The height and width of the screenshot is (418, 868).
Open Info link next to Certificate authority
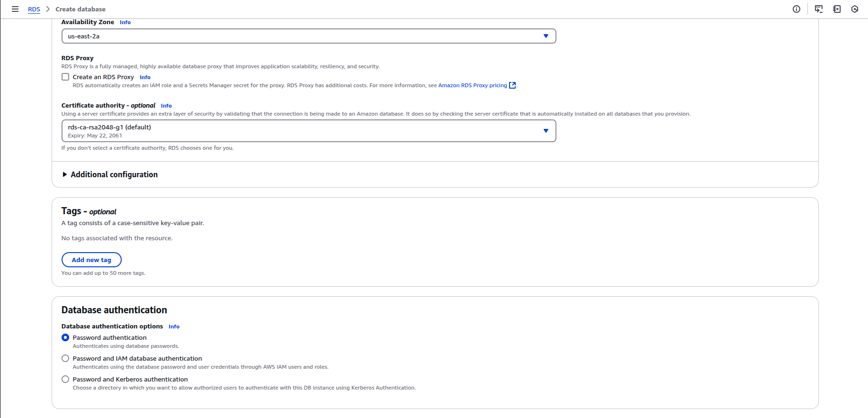pyautogui.click(x=166, y=106)
